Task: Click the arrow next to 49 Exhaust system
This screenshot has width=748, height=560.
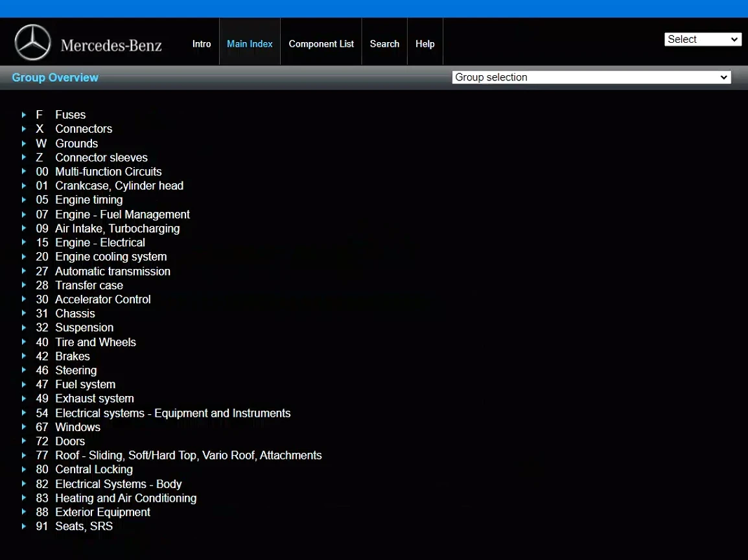Action: click(24, 399)
